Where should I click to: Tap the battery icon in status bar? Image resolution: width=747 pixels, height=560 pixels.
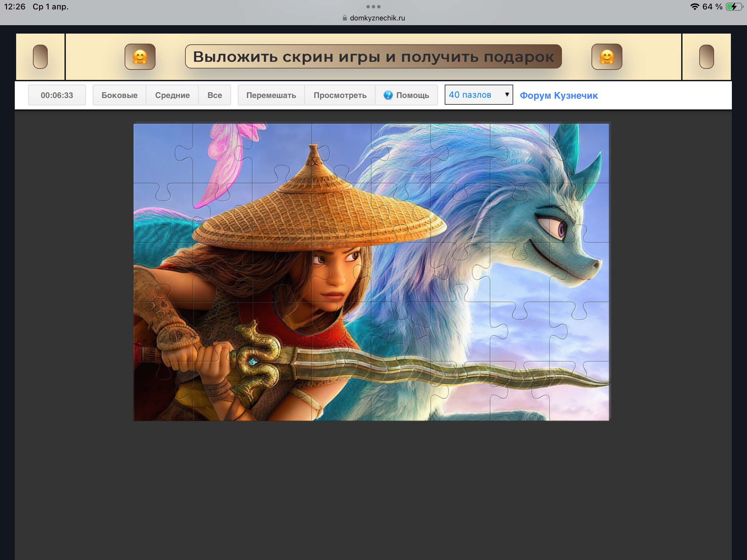[734, 7]
